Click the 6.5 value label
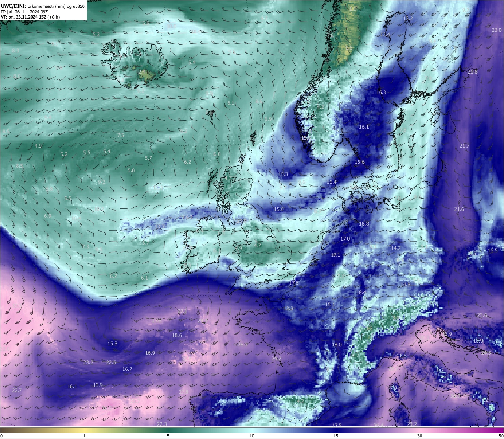The height and width of the screenshot is (439, 504). coord(68,198)
